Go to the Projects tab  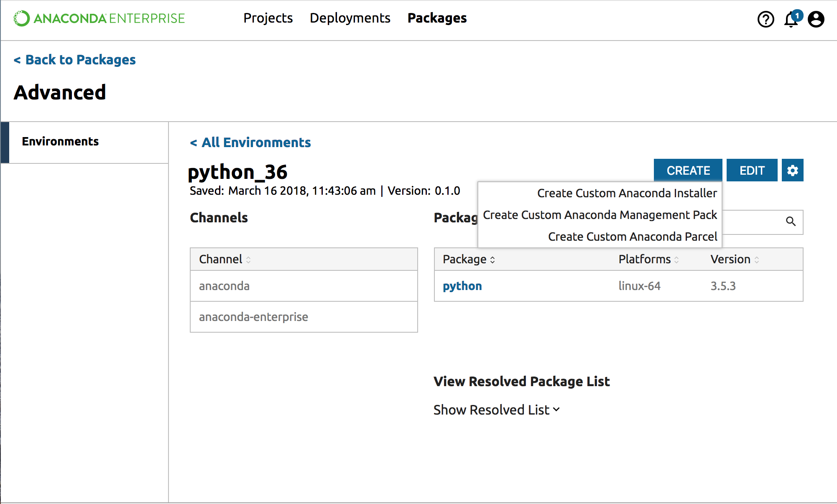click(268, 18)
